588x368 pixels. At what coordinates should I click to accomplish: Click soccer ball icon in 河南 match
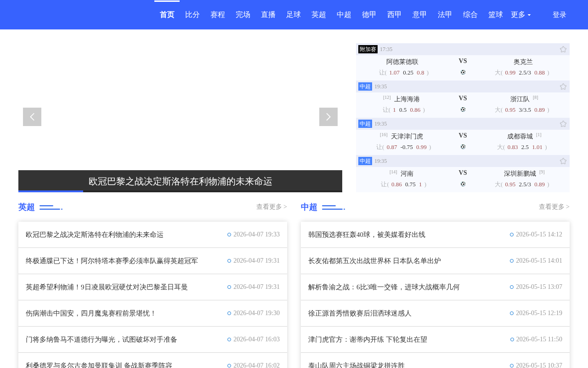(x=463, y=184)
